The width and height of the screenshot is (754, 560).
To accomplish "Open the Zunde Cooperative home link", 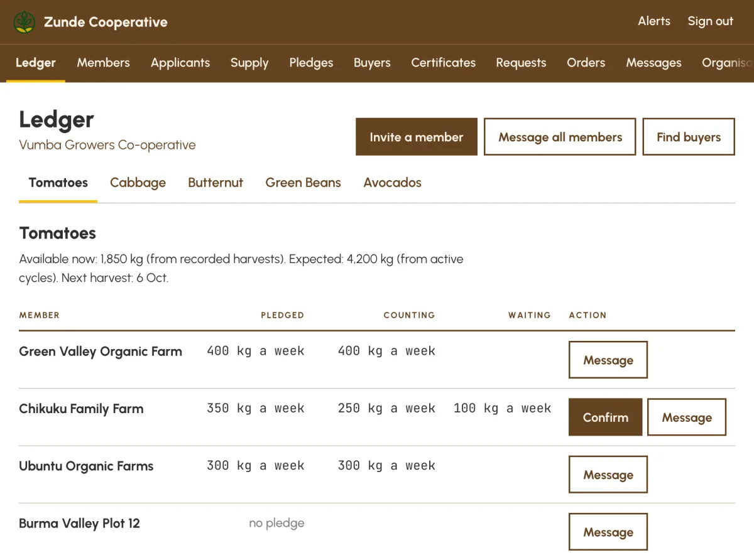I will 90,22.
